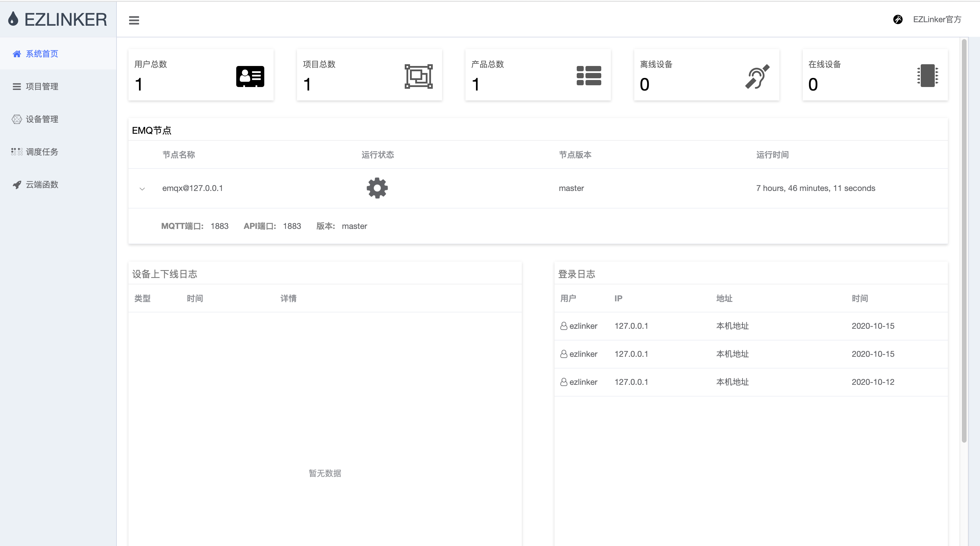
Task: Click the IP column header in 登录日志
Action: pos(618,298)
